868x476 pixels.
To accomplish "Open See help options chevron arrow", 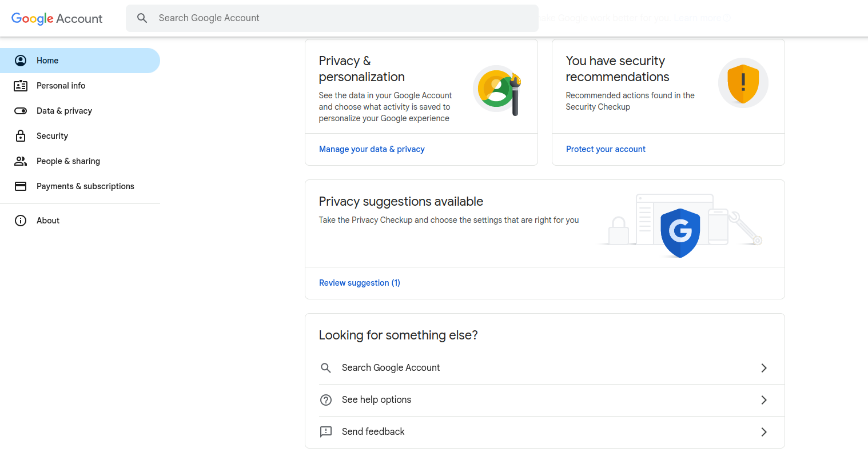I will point(763,400).
